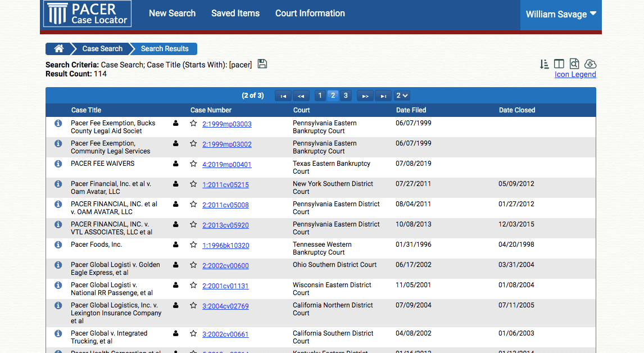
Task: Go to previous page of results
Action: [301, 96]
